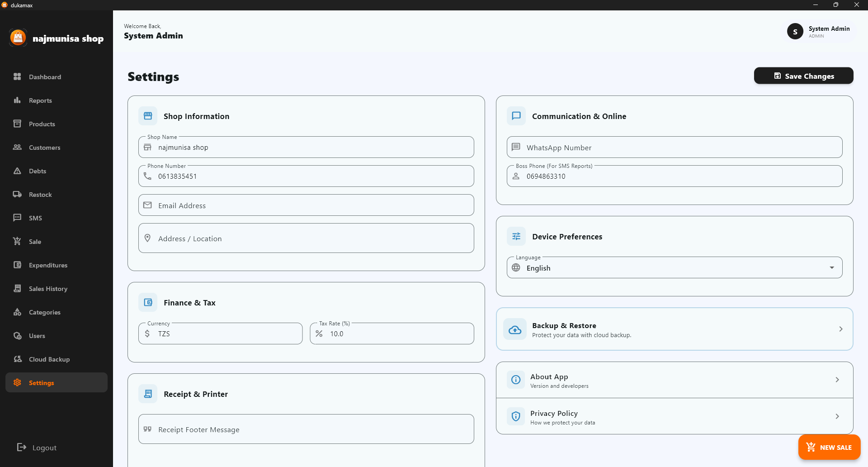The height and width of the screenshot is (467, 868).
Task: Click the About App info icon
Action: 516,380
